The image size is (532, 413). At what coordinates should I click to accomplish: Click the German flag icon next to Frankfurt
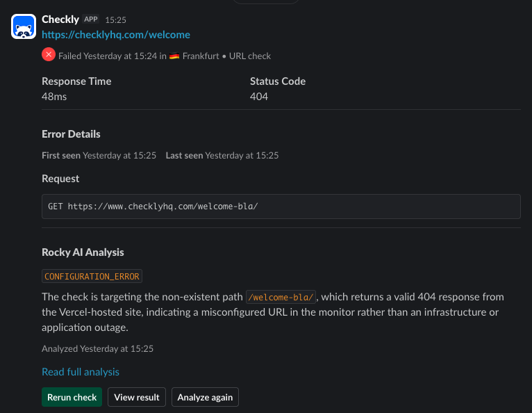174,56
